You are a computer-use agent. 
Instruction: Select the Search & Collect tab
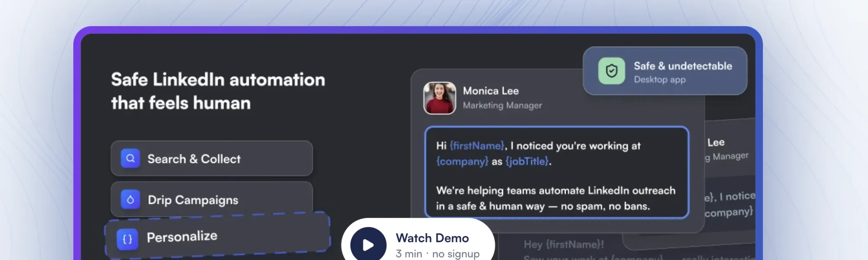pos(212,158)
